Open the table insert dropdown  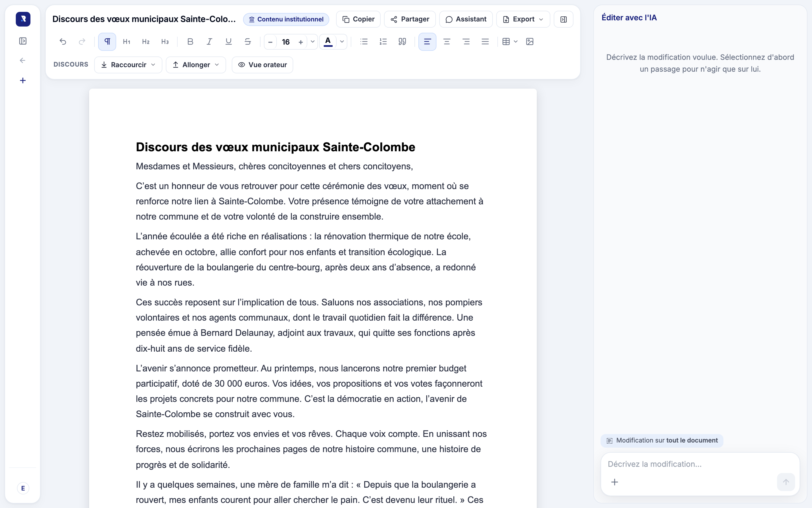coord(510,42)
